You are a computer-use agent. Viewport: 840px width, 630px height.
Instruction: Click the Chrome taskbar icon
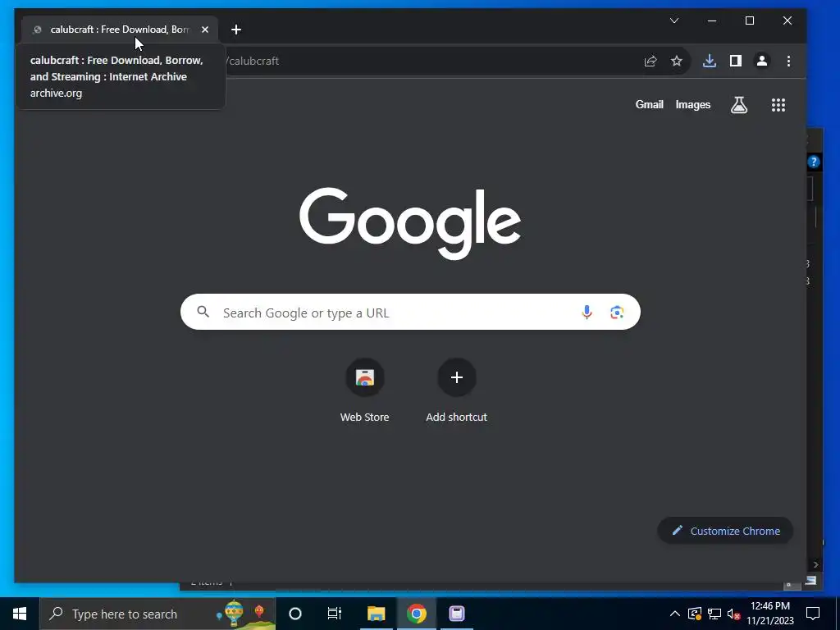click(416, 614)
